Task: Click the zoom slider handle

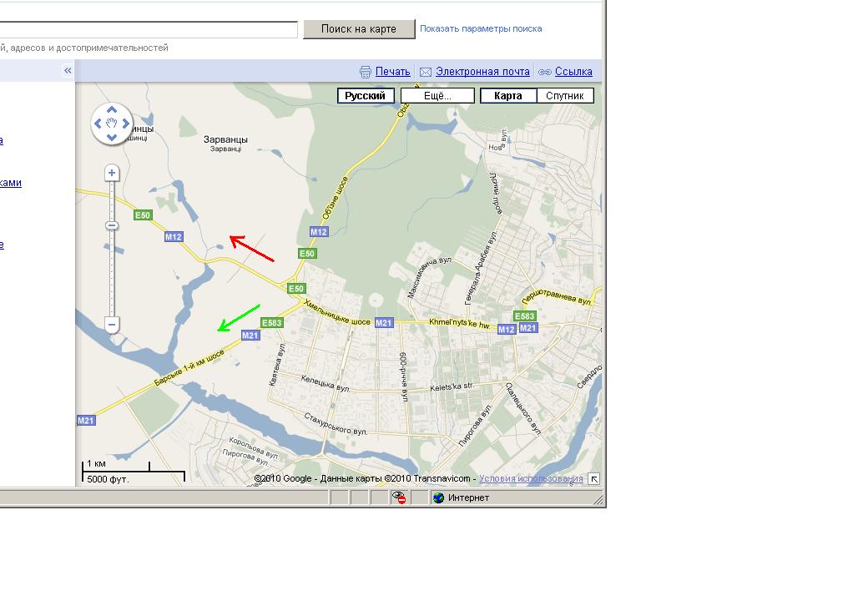Action: (x=112, y=225)
